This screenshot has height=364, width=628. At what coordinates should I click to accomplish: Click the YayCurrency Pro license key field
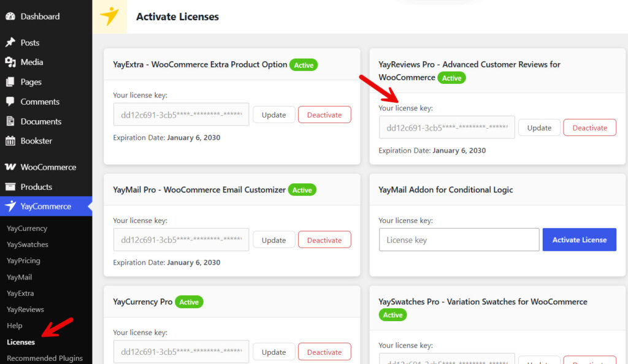181,352
